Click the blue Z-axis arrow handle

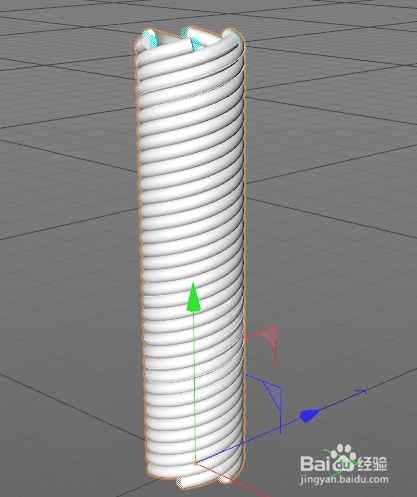point(310,415)
